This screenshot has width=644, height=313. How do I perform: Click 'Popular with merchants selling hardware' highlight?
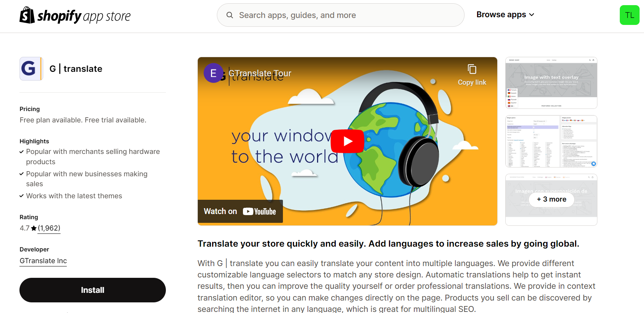click(x=93, y=156)
